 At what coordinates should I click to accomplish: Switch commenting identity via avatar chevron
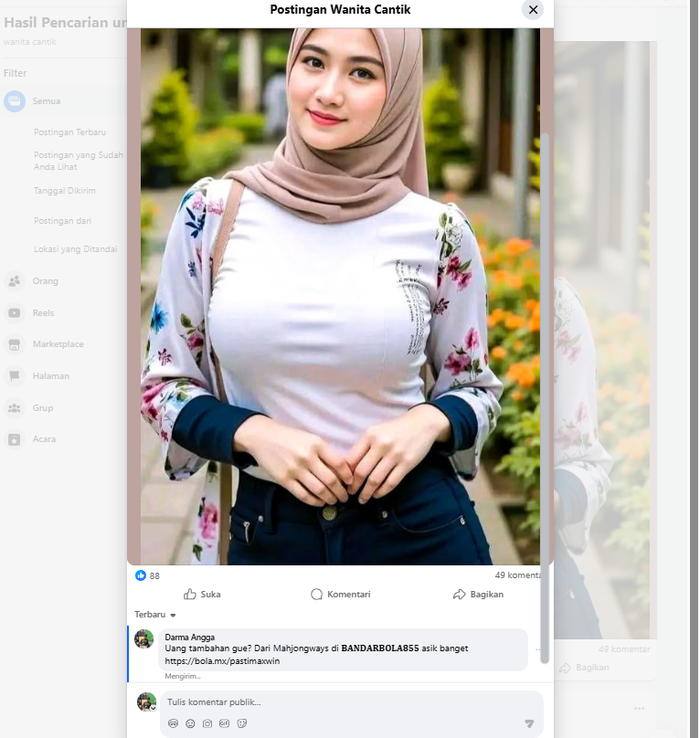[154, 708]
